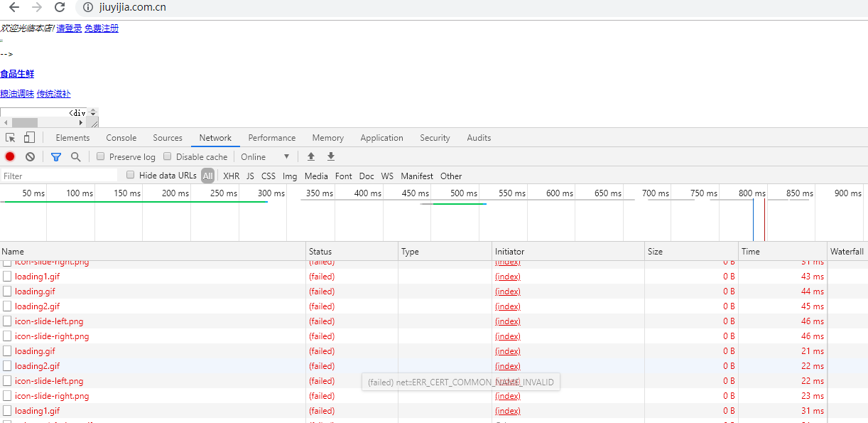
Task: Reload the page with the refresh icon
Action: pos(60,7)
